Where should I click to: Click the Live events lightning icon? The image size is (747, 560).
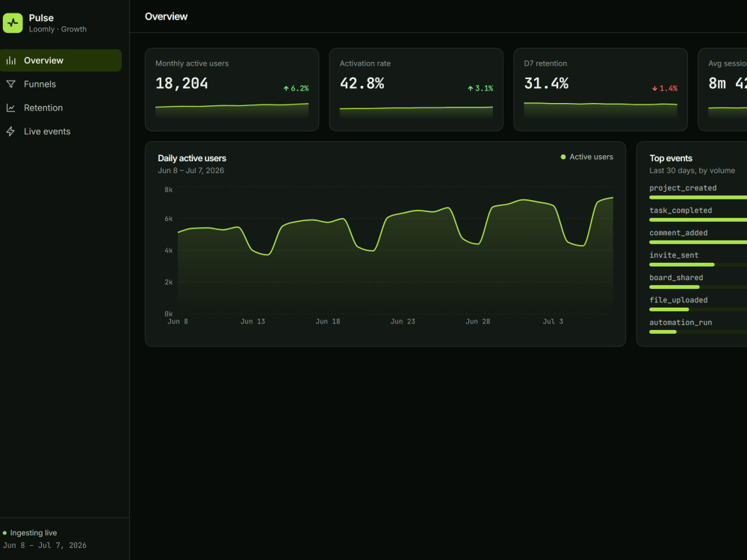pyautogui.click(x=11, y=131)
